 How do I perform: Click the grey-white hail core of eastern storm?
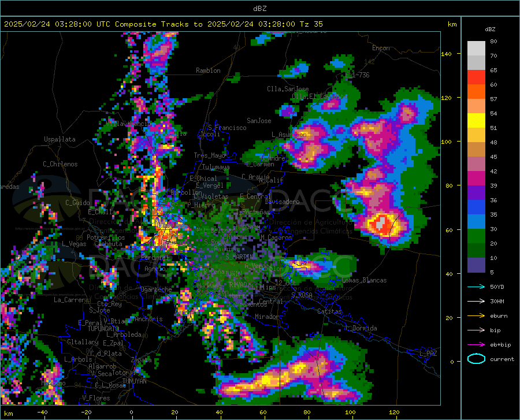(380, 223)
